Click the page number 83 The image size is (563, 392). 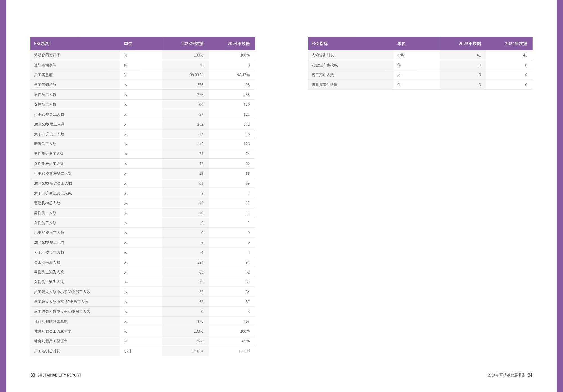pos(33,375)
